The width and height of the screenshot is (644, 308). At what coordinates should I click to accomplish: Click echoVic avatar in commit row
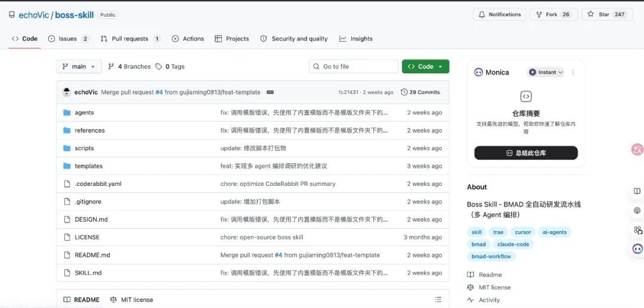(x=67, y=92)
